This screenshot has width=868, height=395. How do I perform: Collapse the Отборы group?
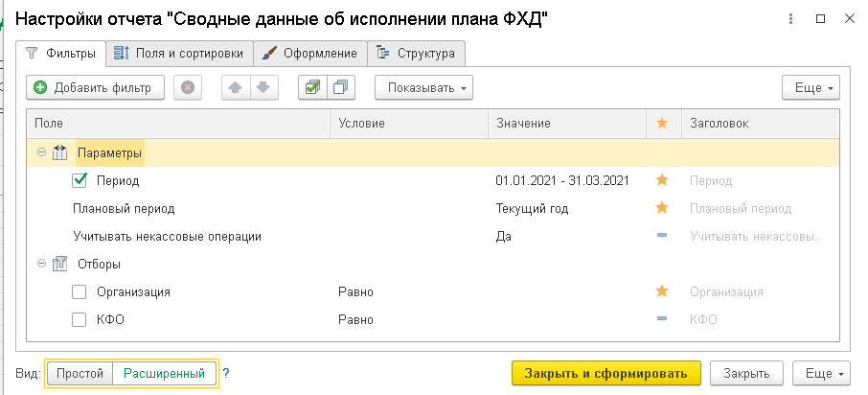point(41,264)
